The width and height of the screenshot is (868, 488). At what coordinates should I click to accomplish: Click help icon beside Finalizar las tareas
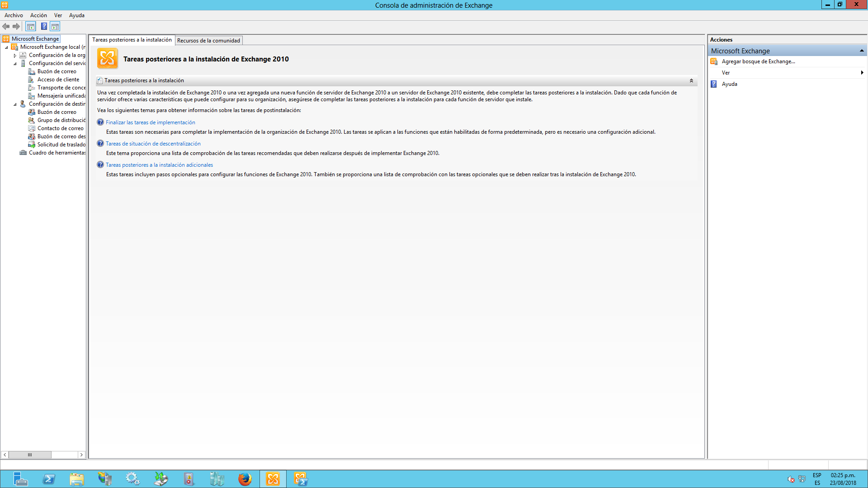(x=100, y=122)
